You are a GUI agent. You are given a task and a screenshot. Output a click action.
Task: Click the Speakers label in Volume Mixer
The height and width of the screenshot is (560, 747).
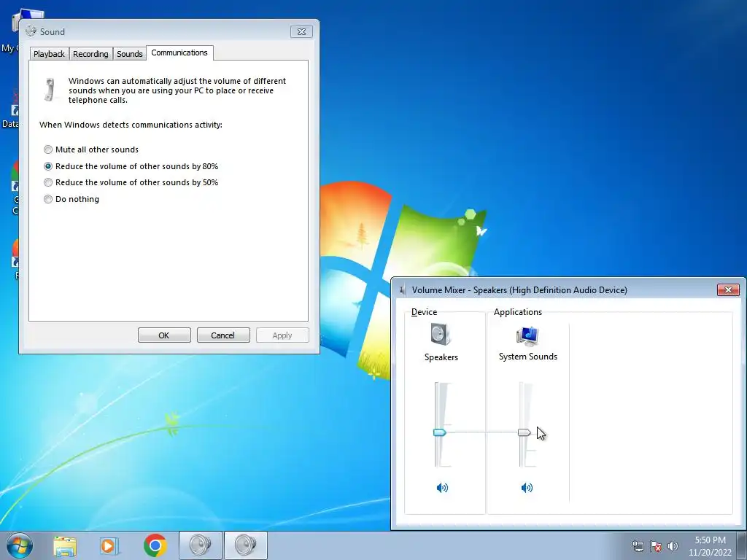[x=441, y=357]
